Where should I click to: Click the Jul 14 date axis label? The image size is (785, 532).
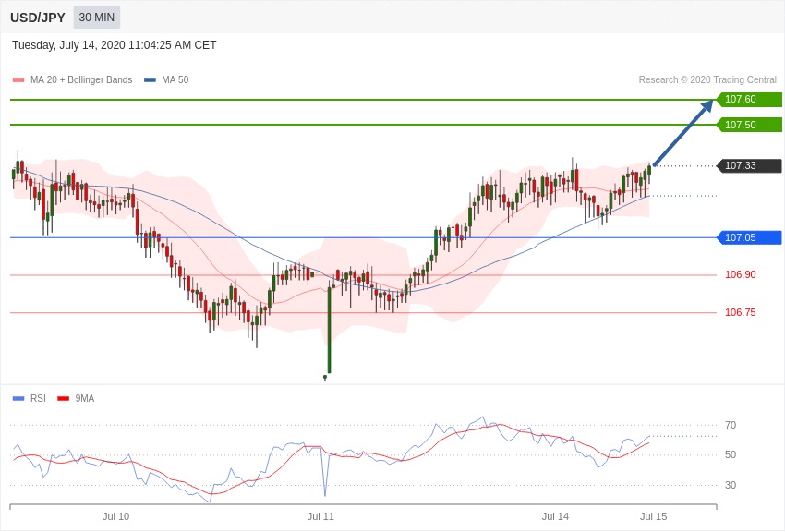point(555,516)
